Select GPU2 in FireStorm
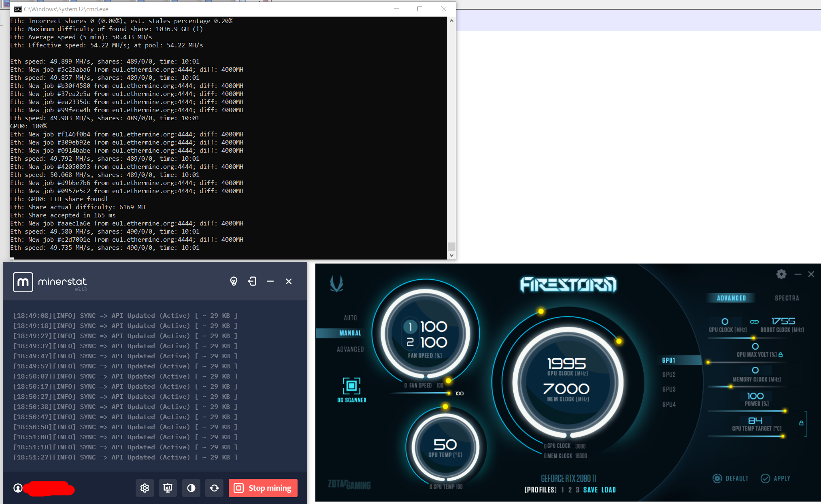 coord(669,375)
